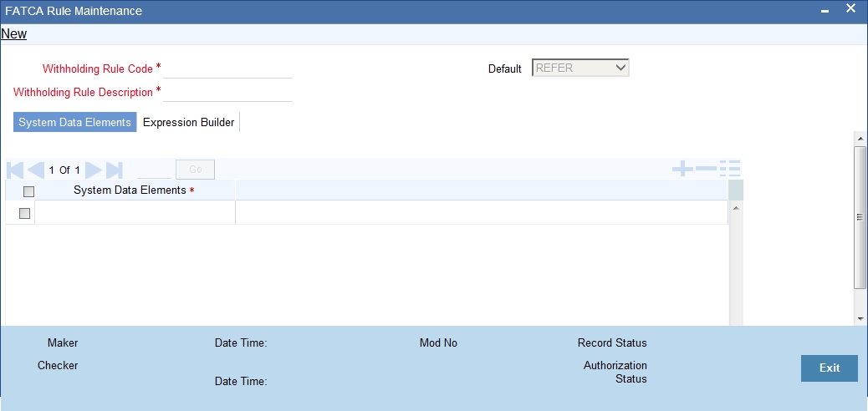Viewport: 868px width, 411px height.
Task: Click the Go button
Action: (196, 170)
